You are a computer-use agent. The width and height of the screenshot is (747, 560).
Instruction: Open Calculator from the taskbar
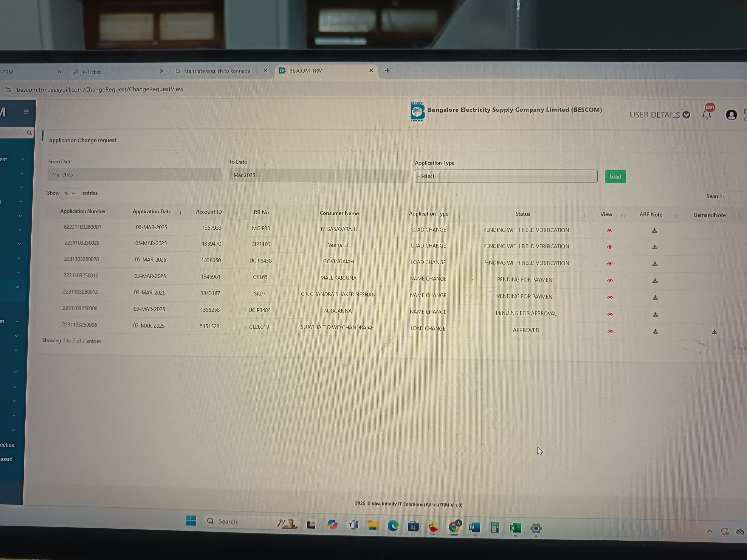(495, 528)
